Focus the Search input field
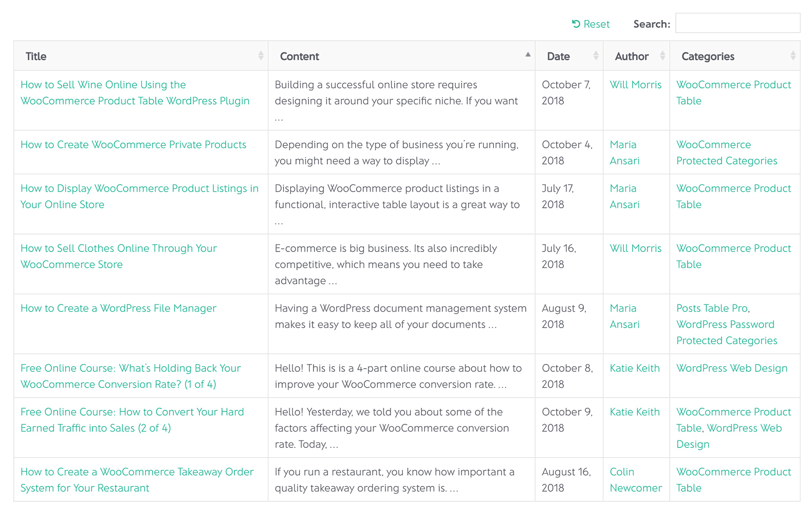 737,23
